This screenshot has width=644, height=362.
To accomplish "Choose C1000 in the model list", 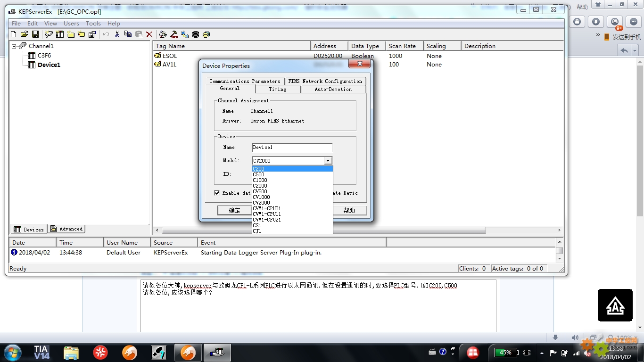I will [x=292, y=180].
